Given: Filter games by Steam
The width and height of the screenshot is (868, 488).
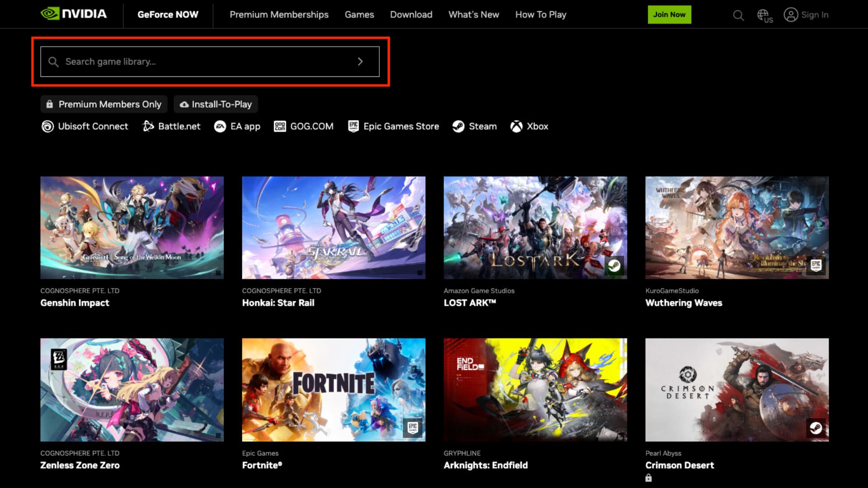Looking at the screenshot, I should pos(474,127).
